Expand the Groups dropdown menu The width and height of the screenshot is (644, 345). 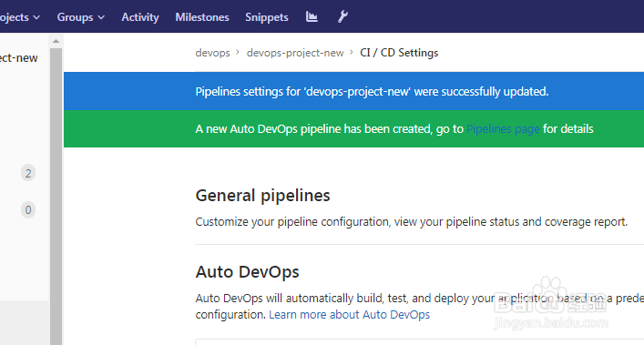tap(81, 17)
